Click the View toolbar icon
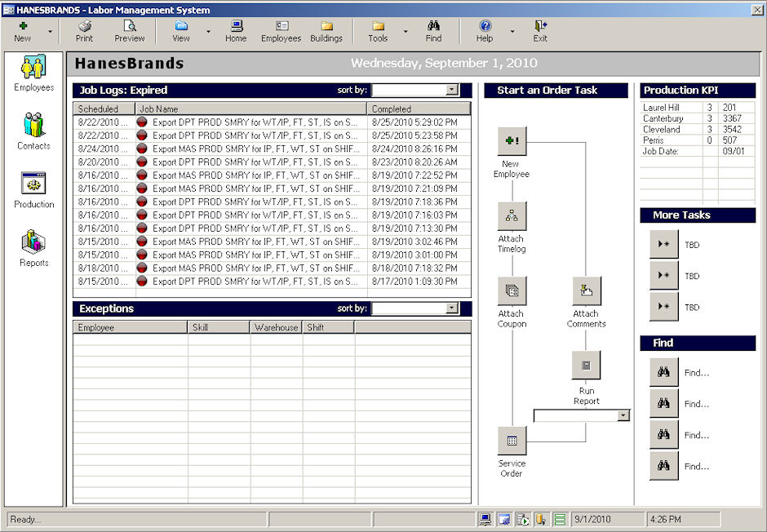 pos(181,31)
